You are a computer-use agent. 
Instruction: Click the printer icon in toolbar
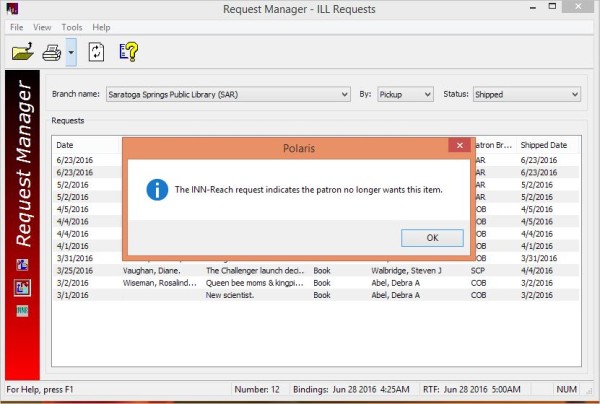(x=51, y=51)
